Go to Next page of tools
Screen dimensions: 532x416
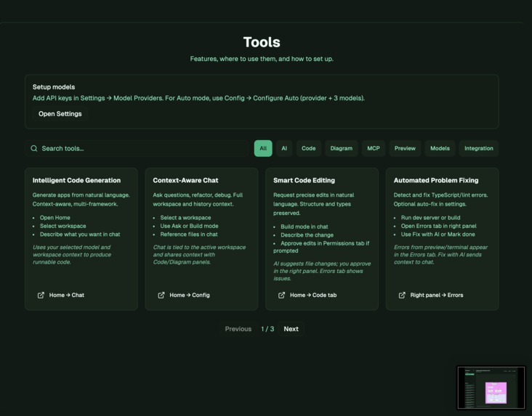tap(291, 329)
